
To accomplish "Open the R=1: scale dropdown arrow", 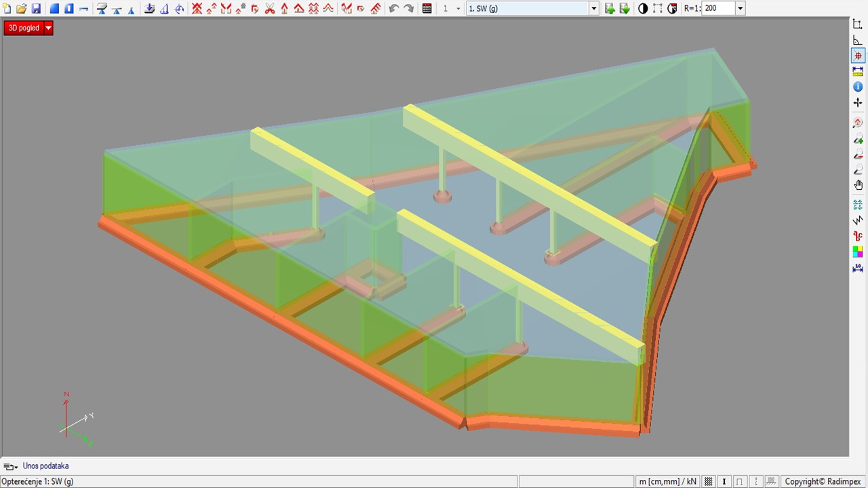I will tap(740, 9).
